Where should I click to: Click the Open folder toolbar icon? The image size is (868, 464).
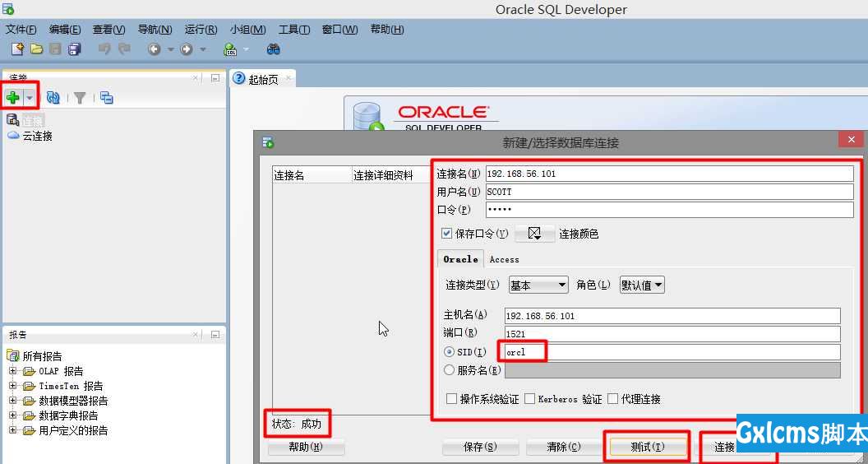(x=36, y=49)
